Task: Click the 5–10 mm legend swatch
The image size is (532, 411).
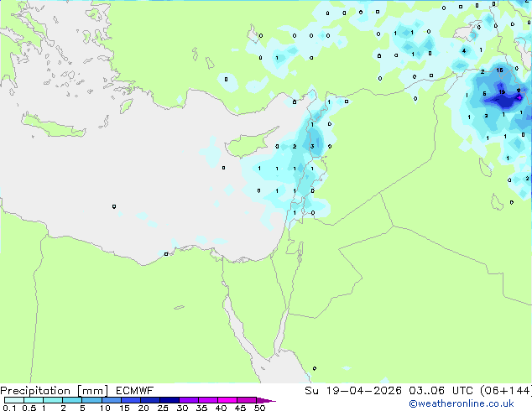Action: 91,400
